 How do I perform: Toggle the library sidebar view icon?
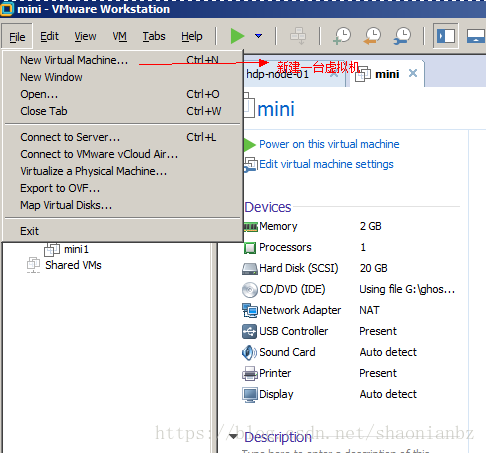[446, 36]
